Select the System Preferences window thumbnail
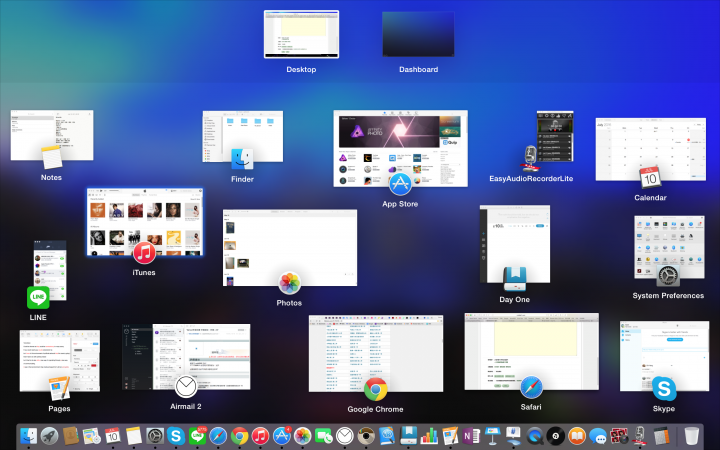The image size is (720, 450). coord(669,247)
